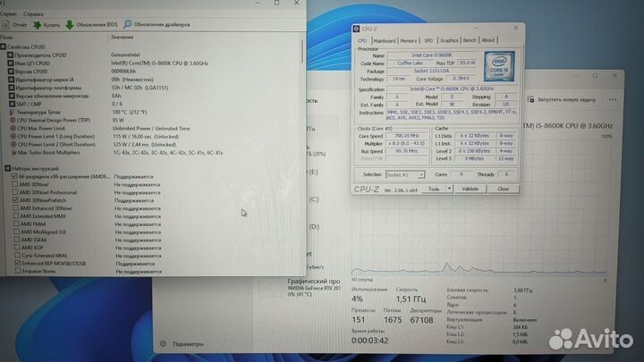Click the CPU-Z title bar app icon
644x362 pixels.
pyautogui.click(x=357, y=29)
